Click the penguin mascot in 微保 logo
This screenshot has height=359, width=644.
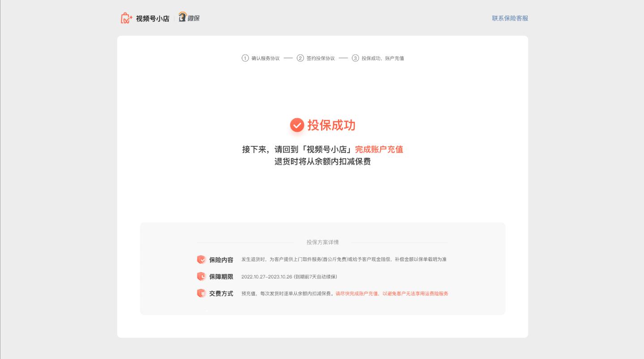[x=182, y=17]
